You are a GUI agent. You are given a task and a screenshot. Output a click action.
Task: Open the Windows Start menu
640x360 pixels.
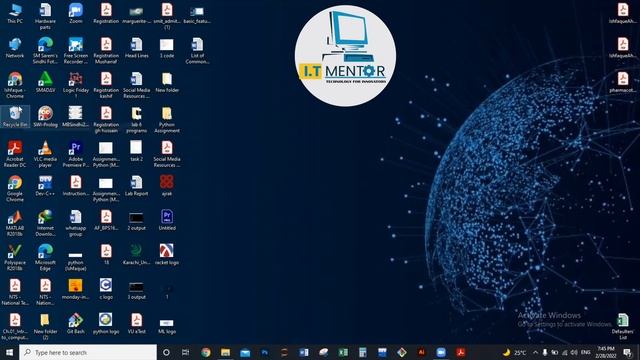coord(9,352)
